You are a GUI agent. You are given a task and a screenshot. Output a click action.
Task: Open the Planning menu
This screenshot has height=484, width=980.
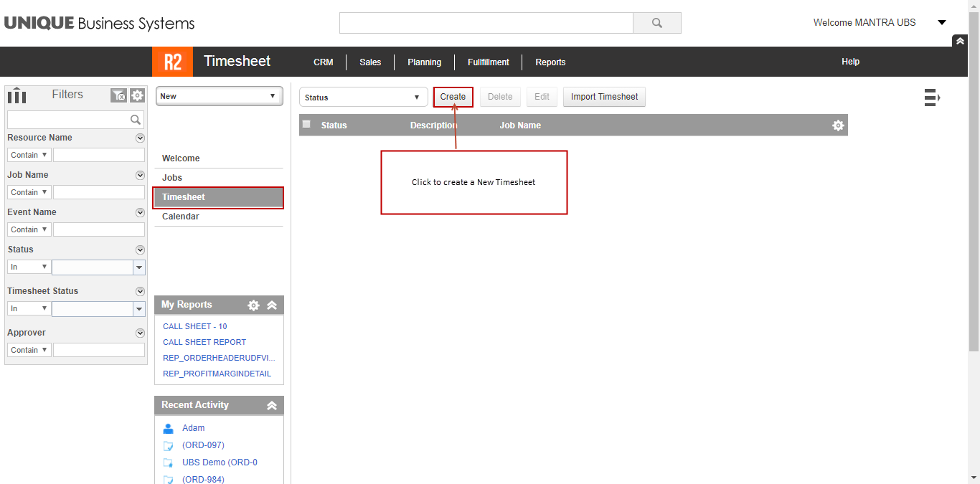tap(424, 62)
